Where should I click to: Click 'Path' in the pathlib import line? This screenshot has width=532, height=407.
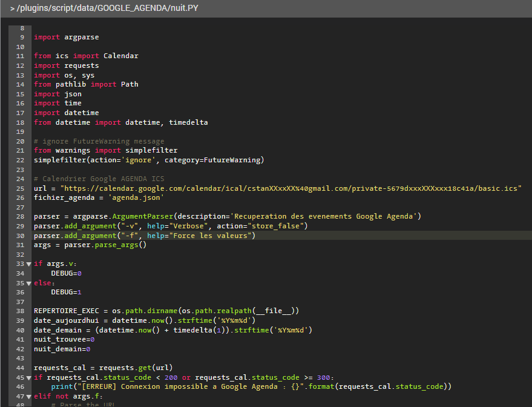coord(130,84)
